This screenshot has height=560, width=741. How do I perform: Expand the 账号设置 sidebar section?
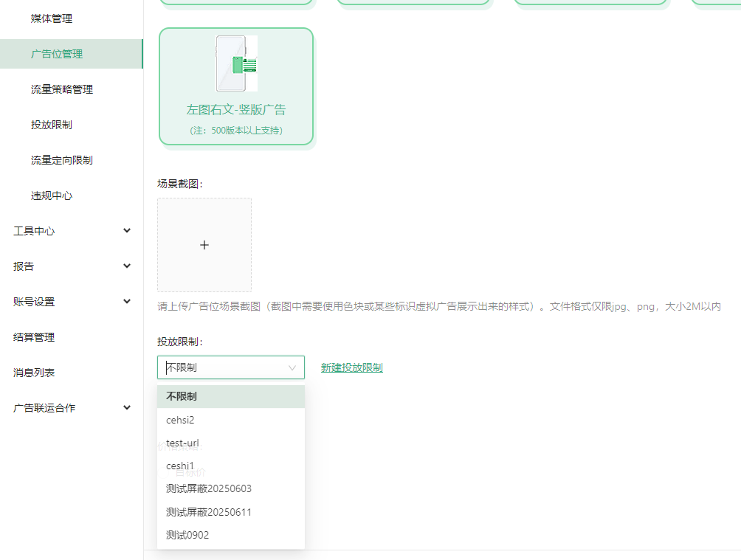point(35,302)
